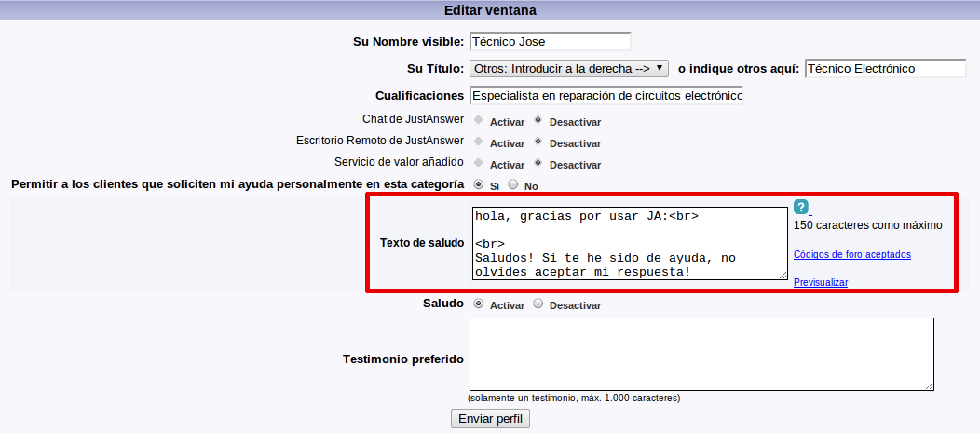Click the empty Testimonio preferido text area
The width and height of the screenshot is (980, 433).
click(701, 354)
